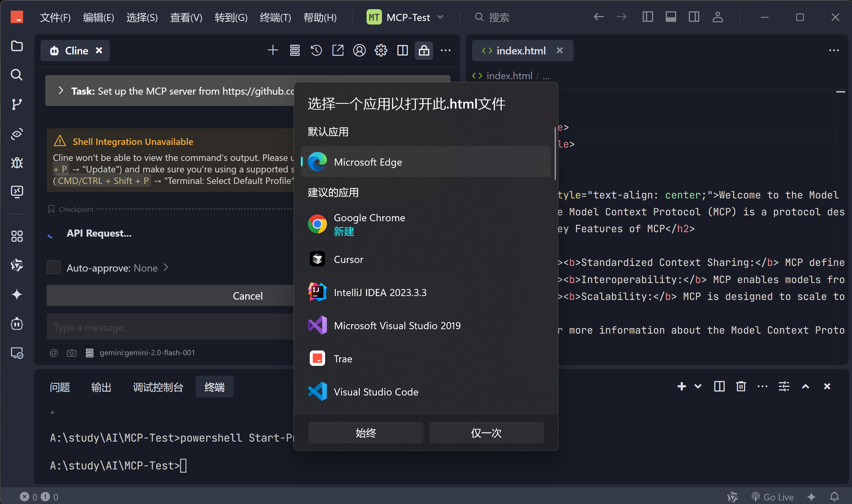This screenshot has height=504, width=852.
Task: Expand Auto-approve options chevron
Action: tap(166, 268)
